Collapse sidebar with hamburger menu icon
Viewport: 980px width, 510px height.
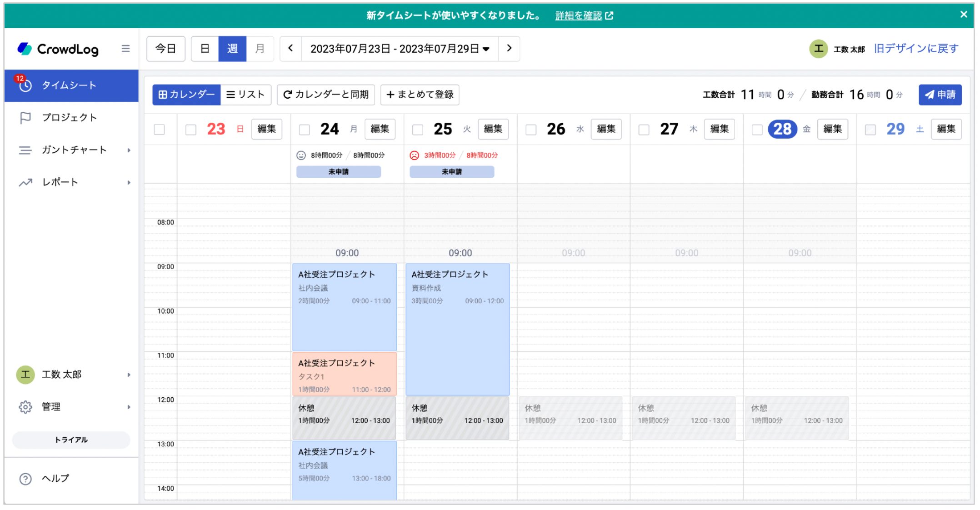click(x=125, y=49)
